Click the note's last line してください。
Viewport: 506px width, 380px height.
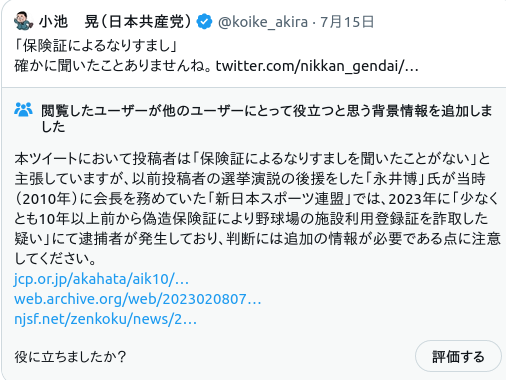(x=55, y=259)
